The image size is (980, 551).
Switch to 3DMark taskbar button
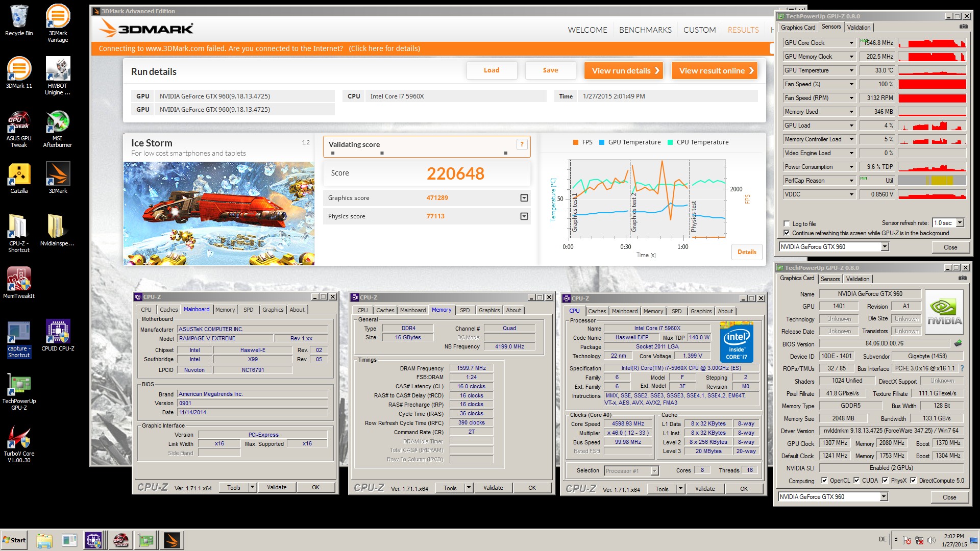point(172,540)
